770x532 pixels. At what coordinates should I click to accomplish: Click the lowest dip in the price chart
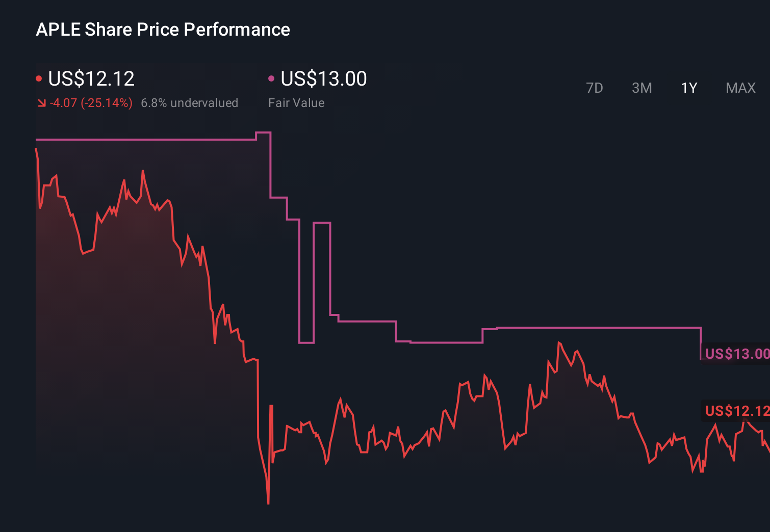click(268, 503)
